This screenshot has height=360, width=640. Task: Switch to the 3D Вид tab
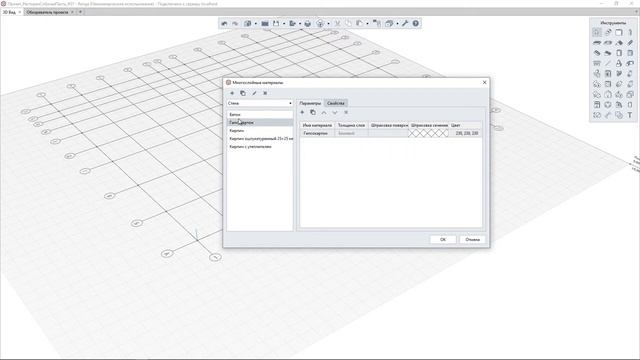click(x=9, y=12)
